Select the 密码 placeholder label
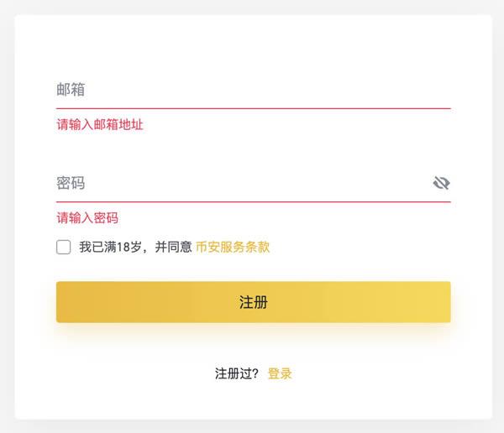 [71, 183]
